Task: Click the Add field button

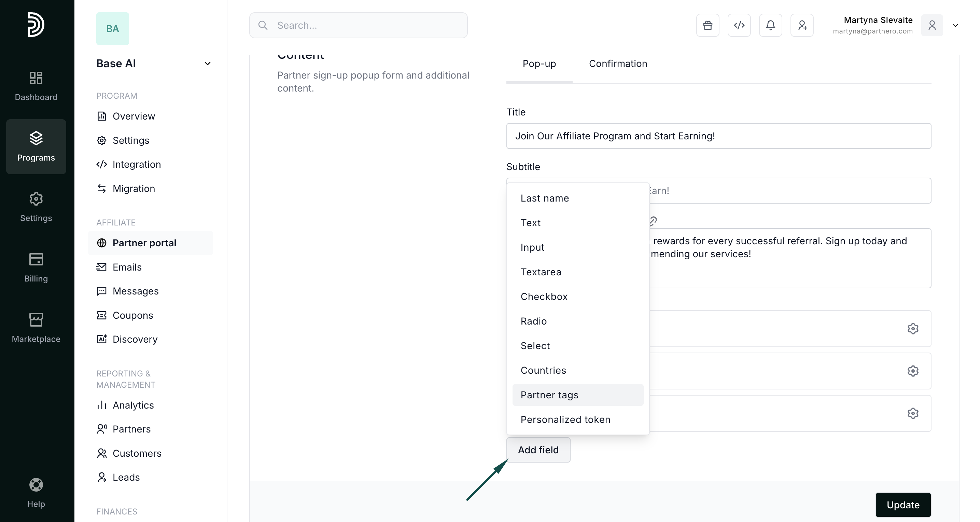Action: coord(538,450)
